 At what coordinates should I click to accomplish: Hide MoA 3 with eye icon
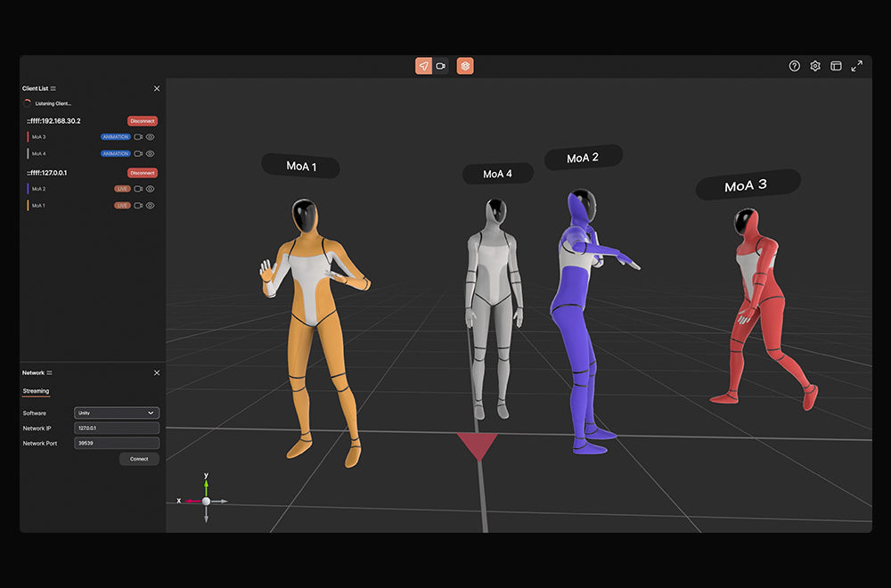click(x=150, y=137)
